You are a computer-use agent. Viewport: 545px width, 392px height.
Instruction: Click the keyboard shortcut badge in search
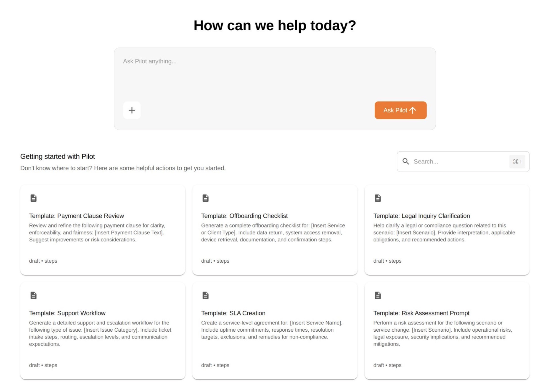click(x=517, y=161)
